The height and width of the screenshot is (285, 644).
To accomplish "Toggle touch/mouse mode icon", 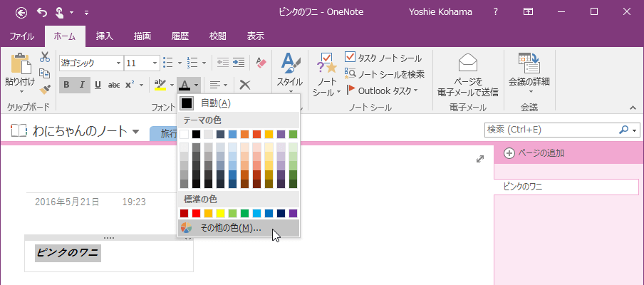I will point(59,12).
